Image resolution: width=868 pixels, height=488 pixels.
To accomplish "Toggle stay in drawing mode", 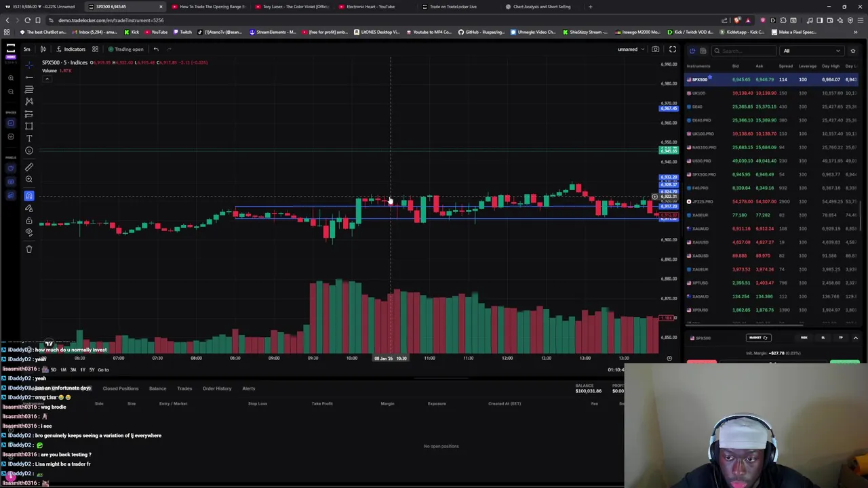I will point(29,208).
